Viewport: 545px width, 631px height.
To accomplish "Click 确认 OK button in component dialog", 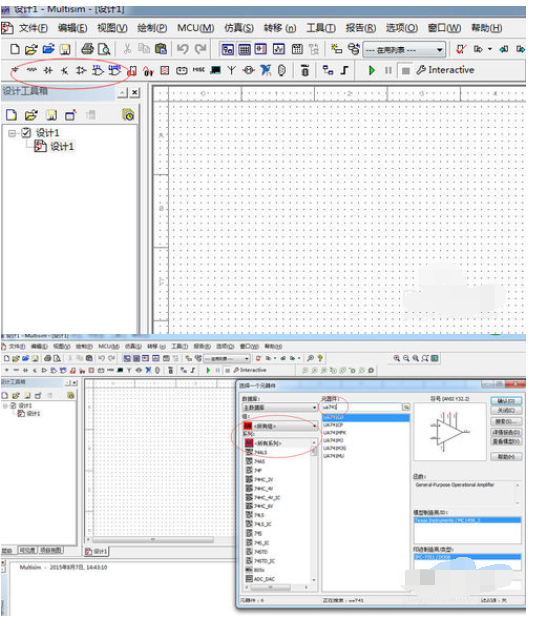I will 506,401.
